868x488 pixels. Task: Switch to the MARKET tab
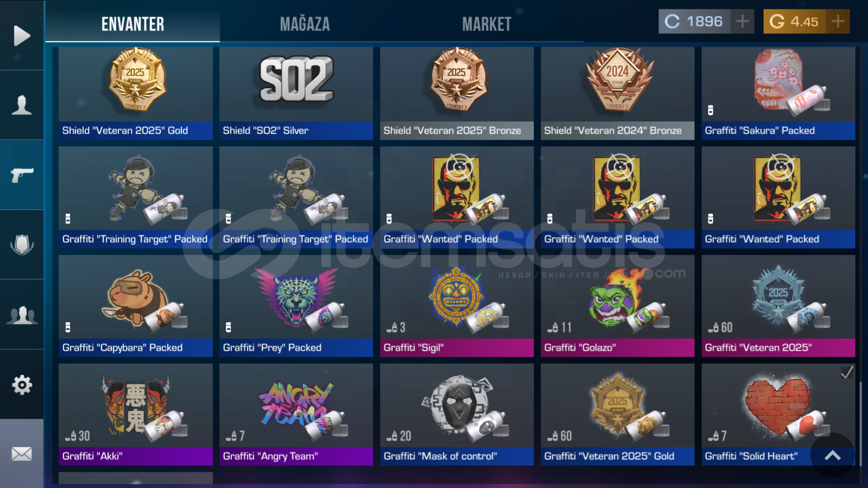[x=487, y=24]
